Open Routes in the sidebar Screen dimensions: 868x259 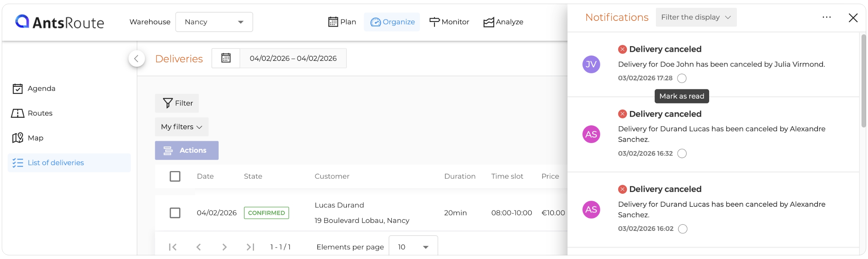pos(32,113)
